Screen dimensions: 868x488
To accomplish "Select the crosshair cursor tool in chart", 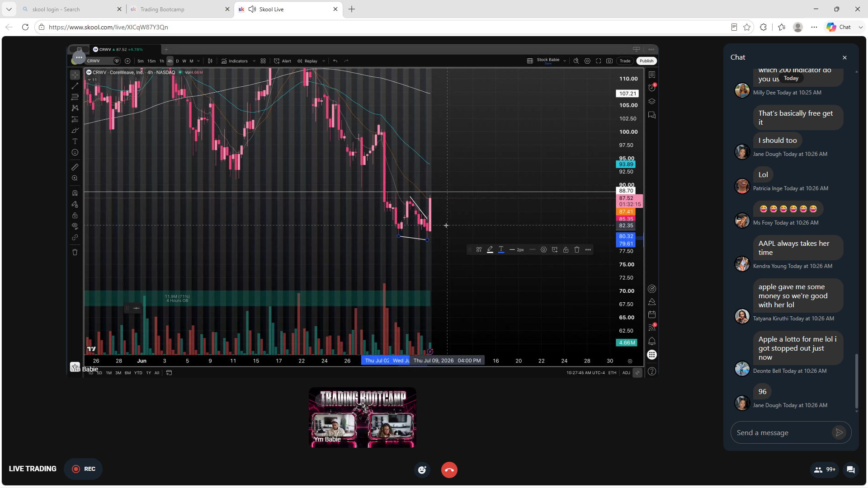I will point(75,75).
